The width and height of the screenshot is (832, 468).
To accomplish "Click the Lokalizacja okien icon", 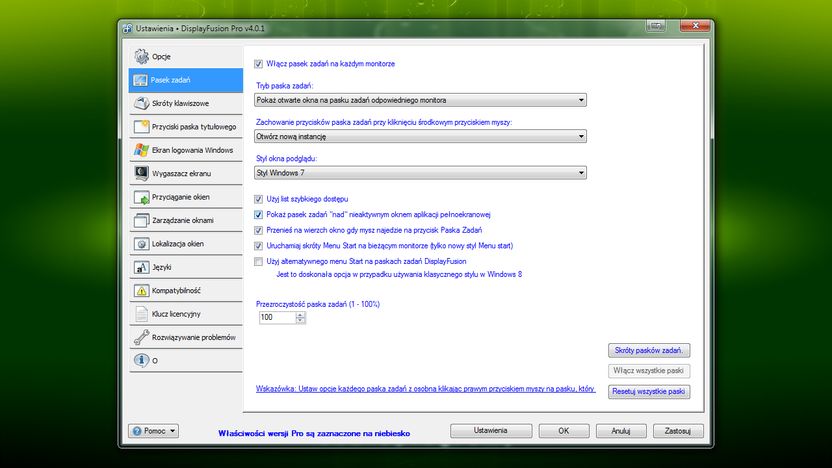I will (x=141, y=244).
